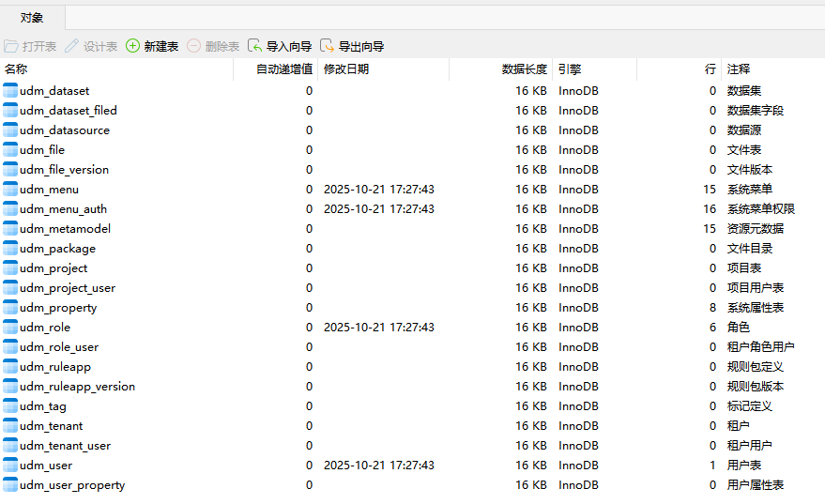Select the udm_menu_auth table row

point(63,209)
